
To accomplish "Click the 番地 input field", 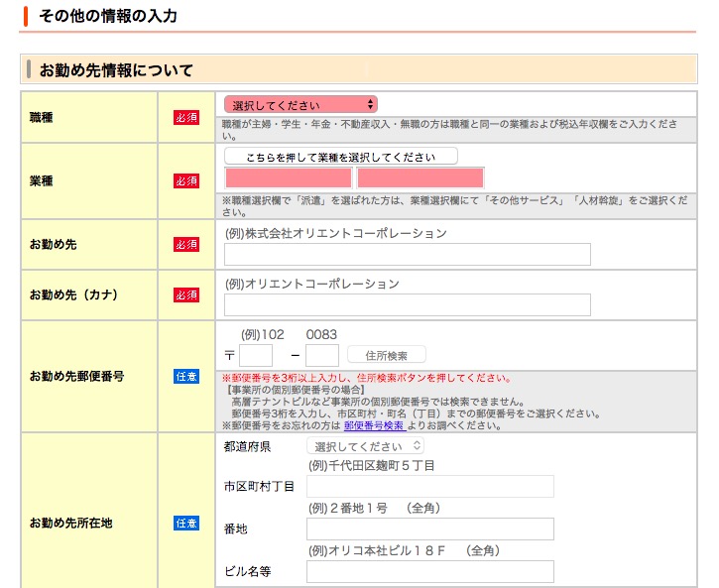I will pos(430,529).
